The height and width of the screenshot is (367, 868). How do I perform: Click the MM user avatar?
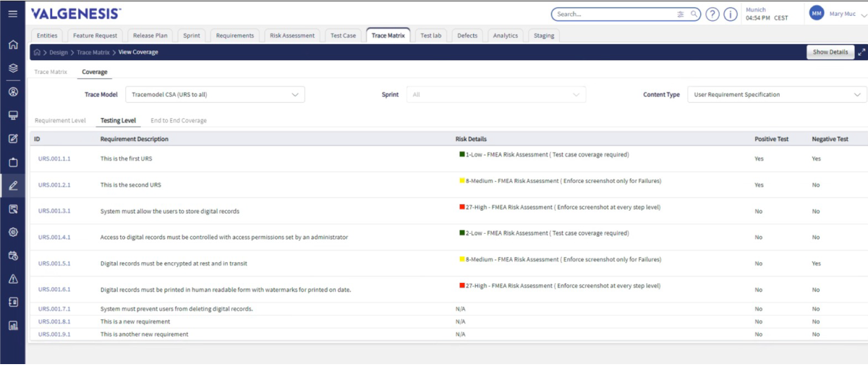(817, 14)
